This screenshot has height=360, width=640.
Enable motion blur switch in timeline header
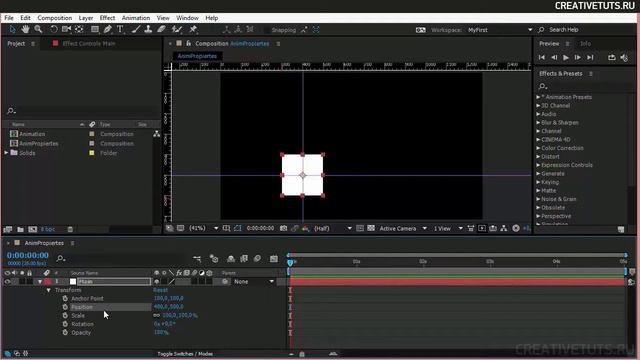point(258,258)
